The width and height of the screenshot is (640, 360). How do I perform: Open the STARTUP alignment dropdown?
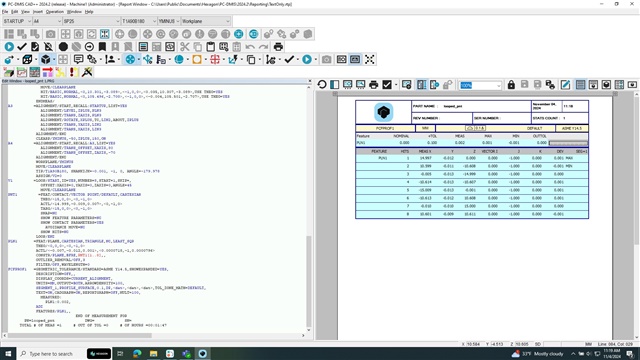point(17,21)
